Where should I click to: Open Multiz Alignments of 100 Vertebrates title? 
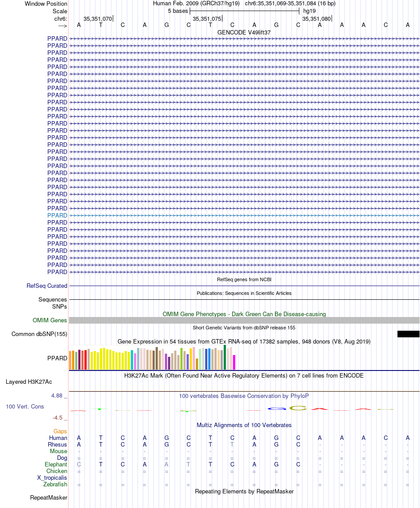244,425
